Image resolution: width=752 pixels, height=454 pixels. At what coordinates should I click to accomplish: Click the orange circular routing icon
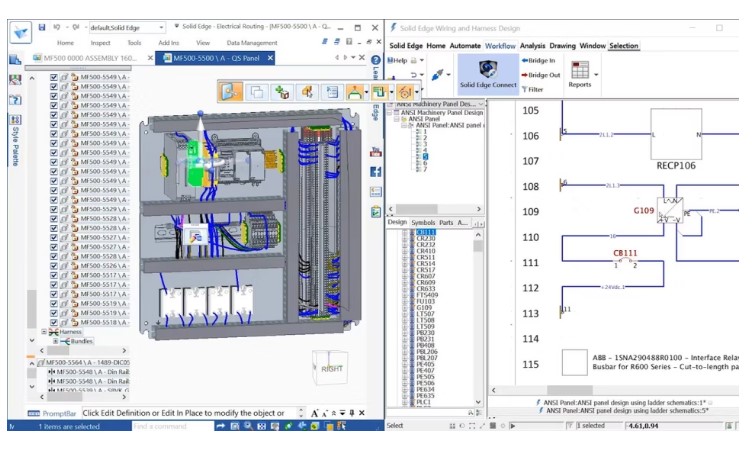tap(405, 92)
